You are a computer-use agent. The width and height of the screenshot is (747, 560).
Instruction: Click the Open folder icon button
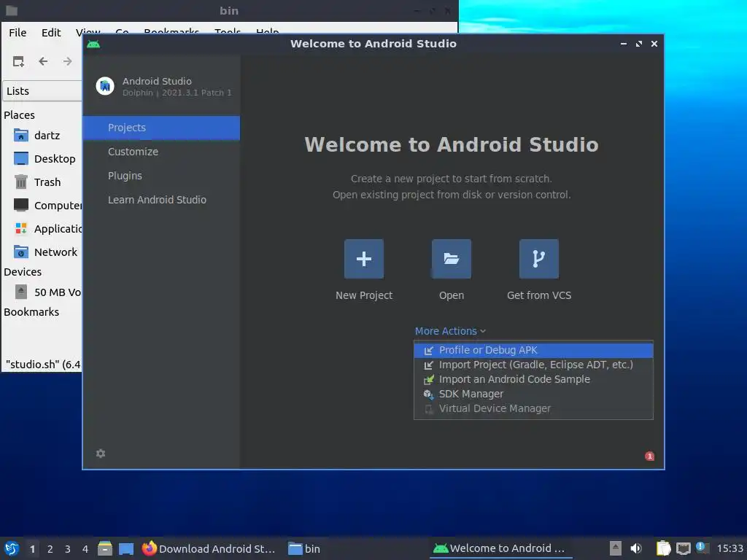click(451, 259)
